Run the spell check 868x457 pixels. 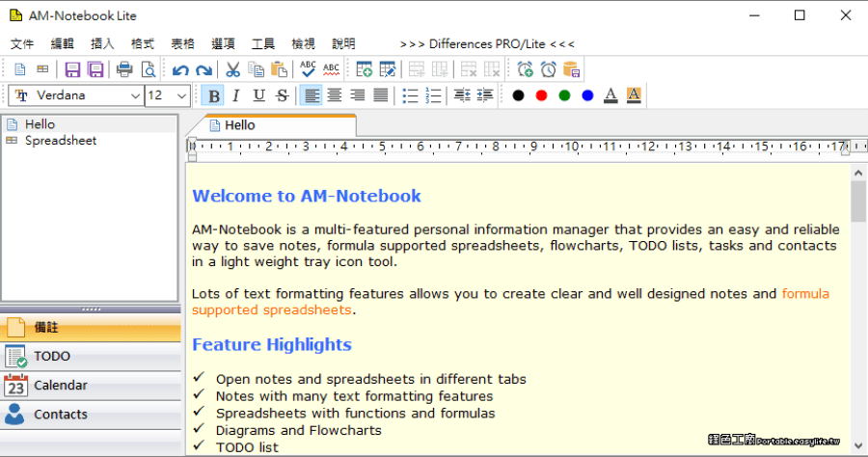click(308, 69)
